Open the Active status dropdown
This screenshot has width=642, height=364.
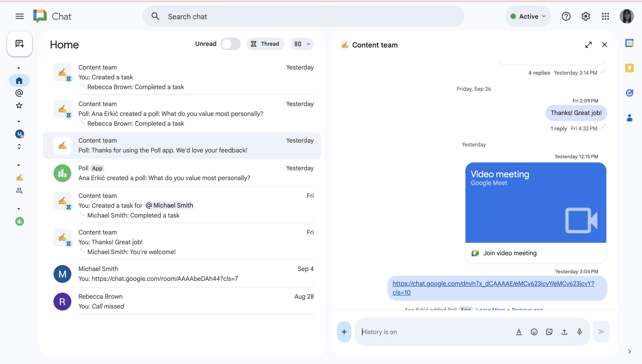click(528, 16)
